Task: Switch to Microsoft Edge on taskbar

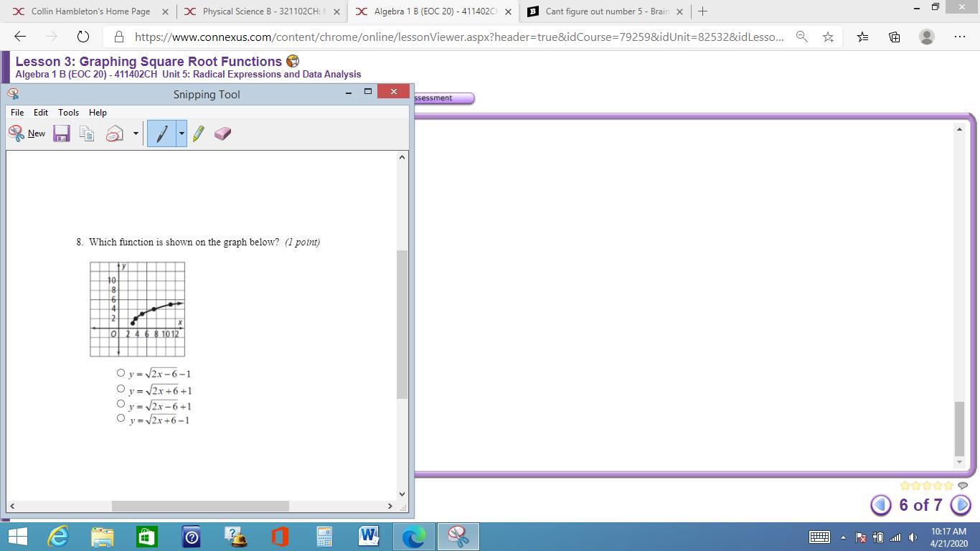Action: pos(413,537)
